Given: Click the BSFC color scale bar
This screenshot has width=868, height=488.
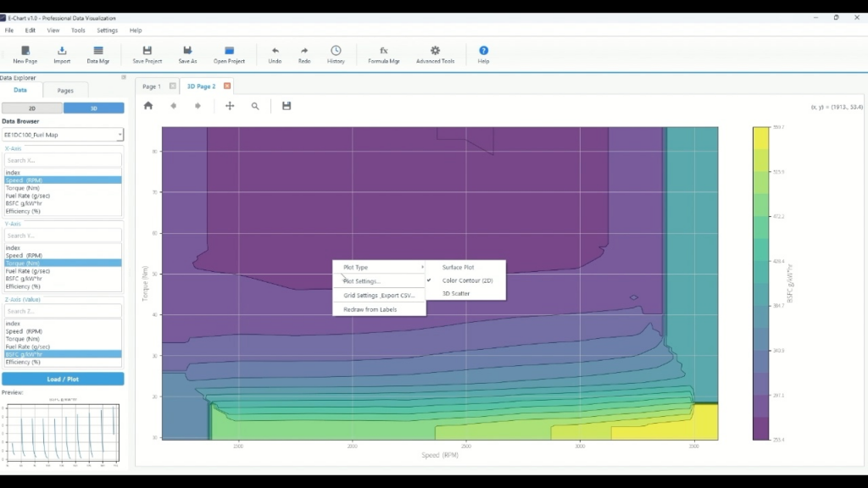Looking at the screenshot, I should click(x=762, y=283).
